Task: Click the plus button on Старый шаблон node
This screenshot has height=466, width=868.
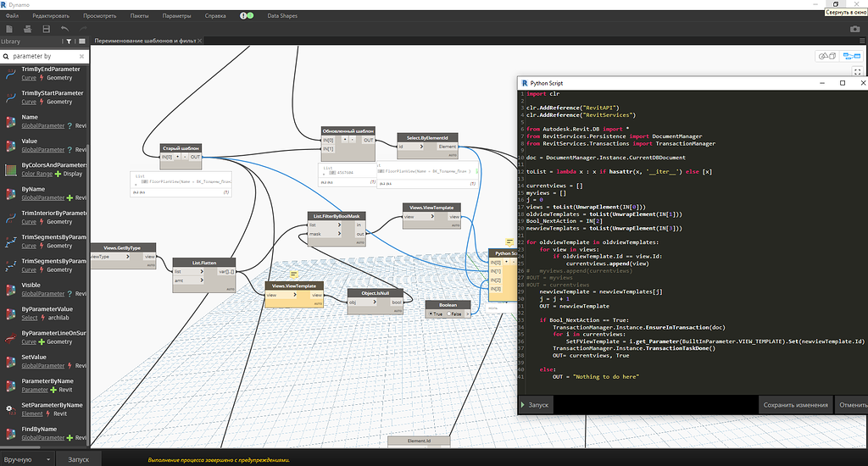Action: click(x=175, y=157)
